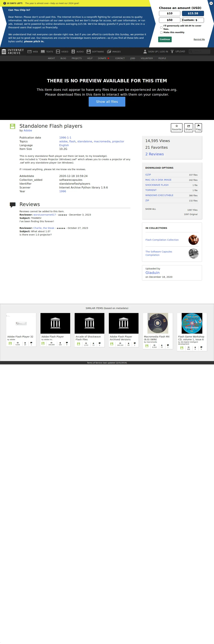
Task: Open the Images icon
Action: point(109,52)
